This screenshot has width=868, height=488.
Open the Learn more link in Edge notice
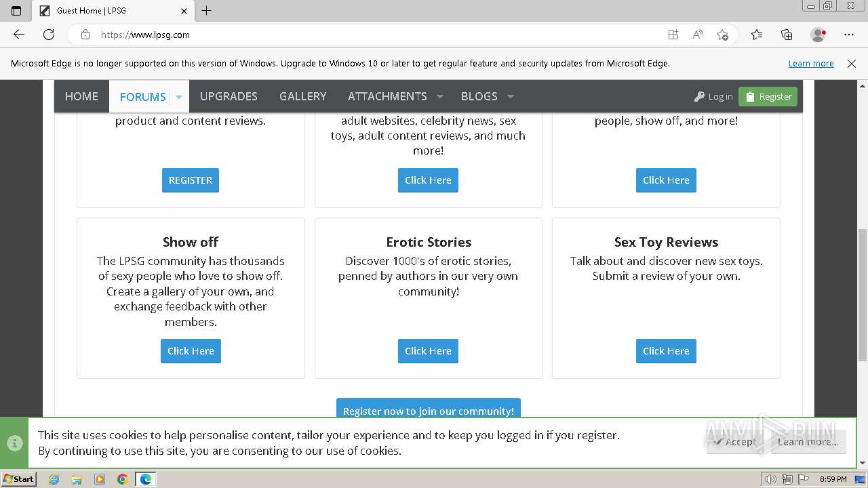tap(811, 64)
